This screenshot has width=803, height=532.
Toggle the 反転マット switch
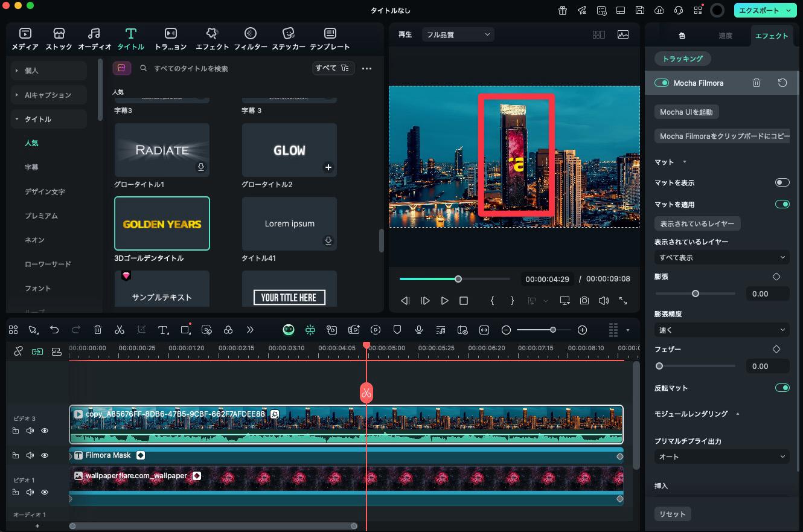point(782,388)
